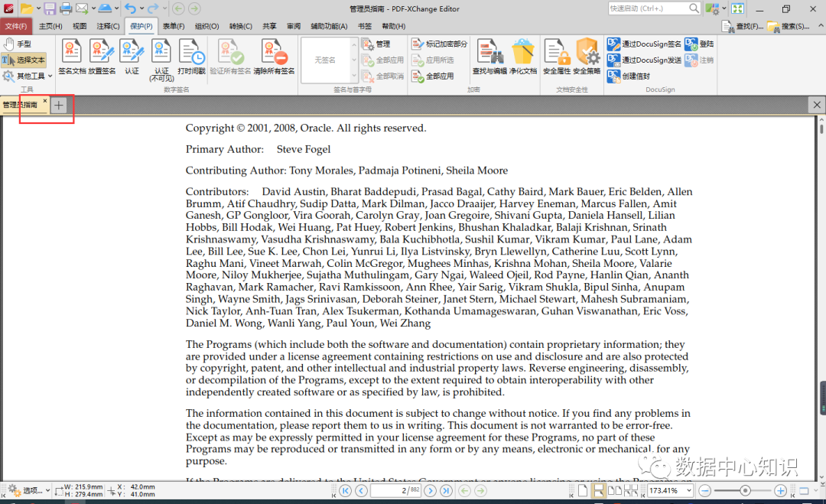
Task: Open 选项 options dropdown in status bar
Action: tap(29, 490)
